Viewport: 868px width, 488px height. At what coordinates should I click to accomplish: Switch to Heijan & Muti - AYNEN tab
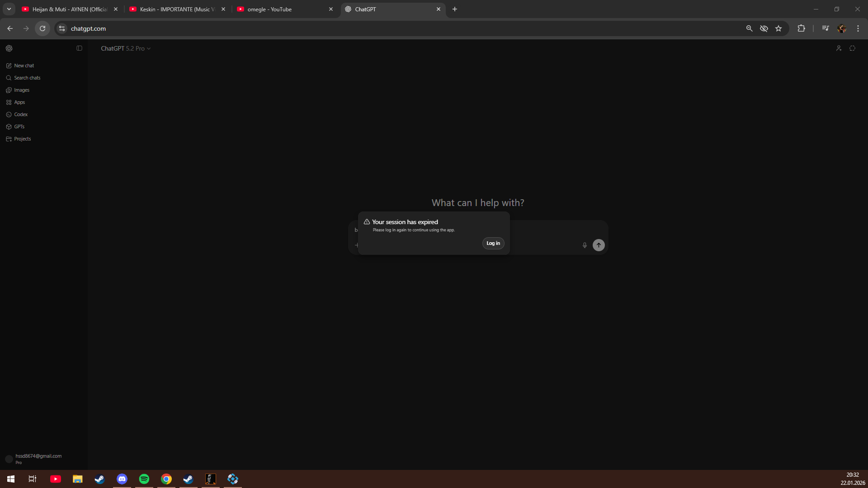coord(70,9)
